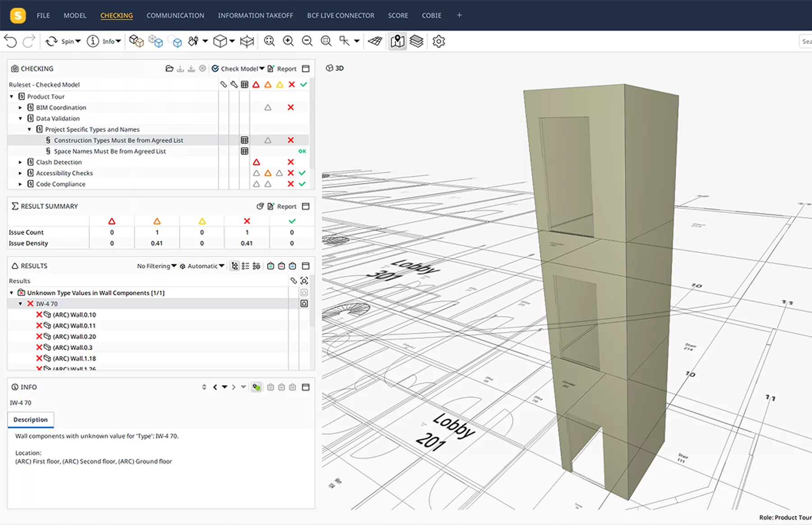Toggle the map footprint view icon

[x=397, y=41]
